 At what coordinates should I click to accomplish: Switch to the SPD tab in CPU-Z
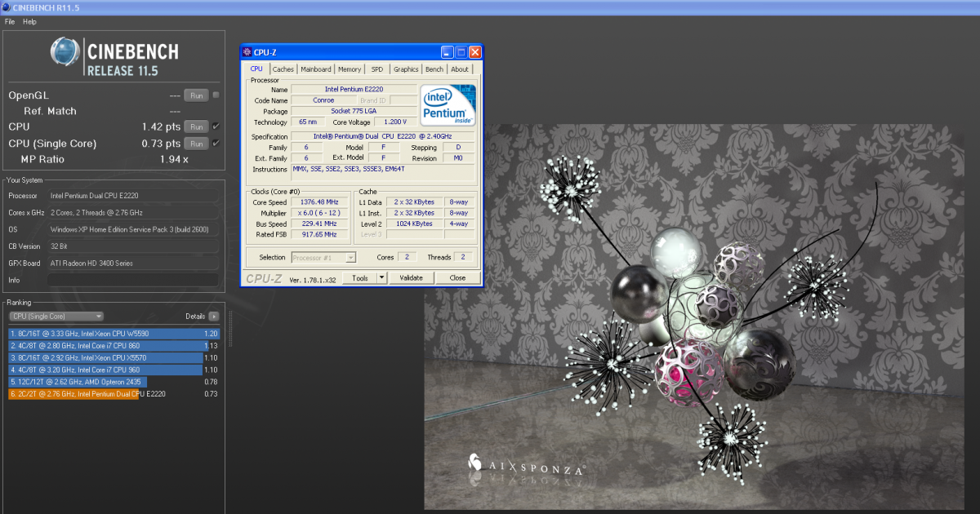coord(377,69)
